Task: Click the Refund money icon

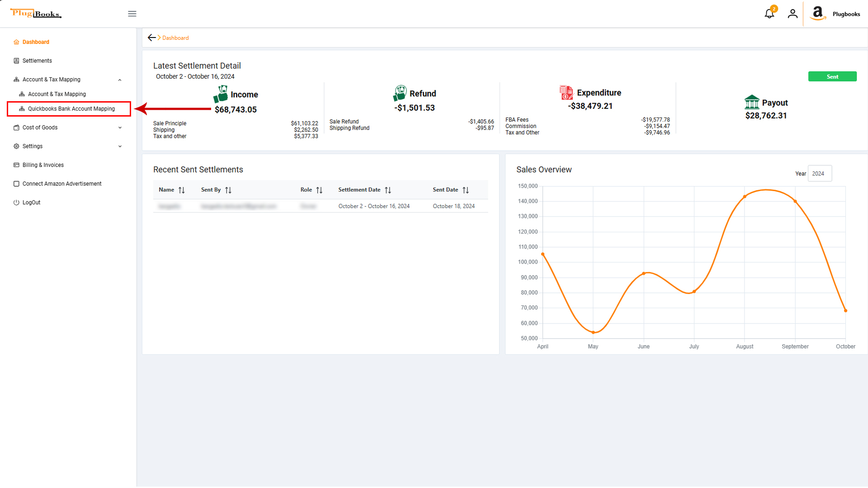Action: [400, 93]
